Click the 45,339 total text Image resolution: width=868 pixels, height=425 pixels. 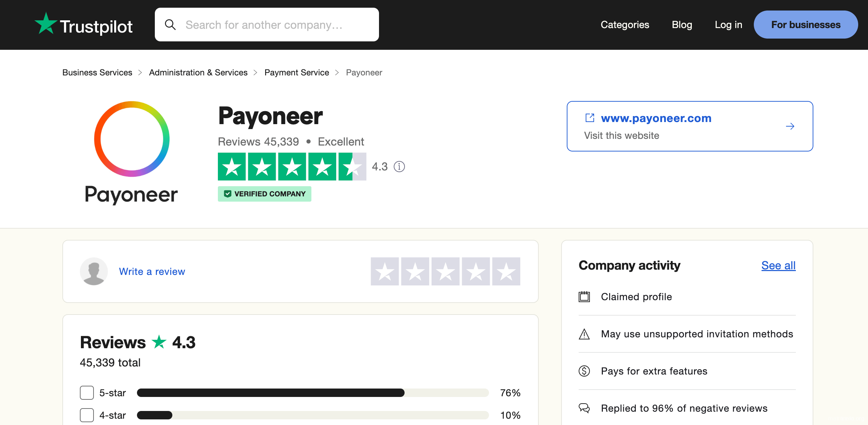point(110,363)
